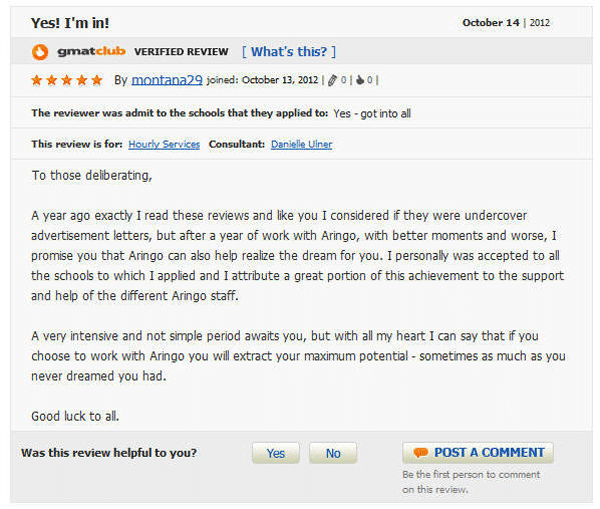Click the orange speech bubble comment icon

pos(421,453)
